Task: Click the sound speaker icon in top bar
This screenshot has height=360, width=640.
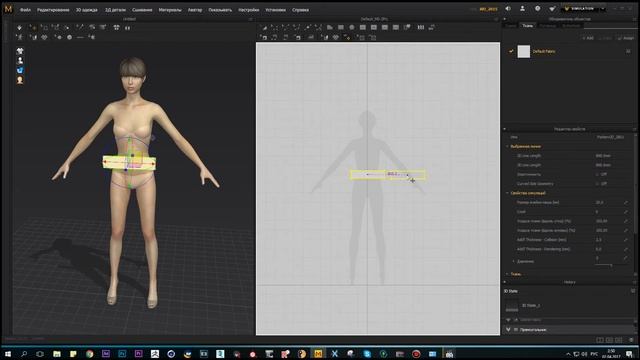Action: (x=508, y=9)
